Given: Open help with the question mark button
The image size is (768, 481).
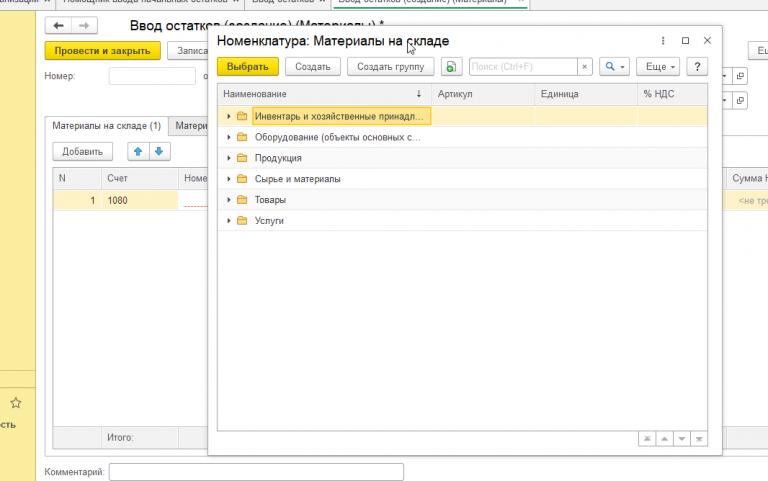Looking at the screenshot, I should coord(697,67).
